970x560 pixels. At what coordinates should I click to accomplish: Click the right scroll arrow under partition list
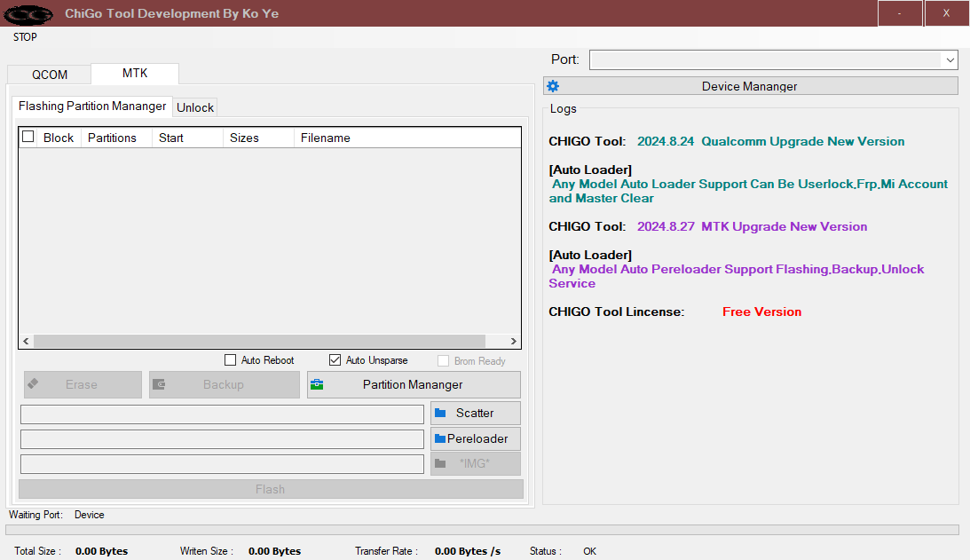pos(513,341)
